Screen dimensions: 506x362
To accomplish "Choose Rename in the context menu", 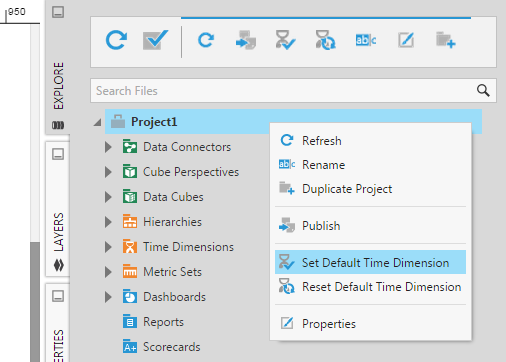I will pos(370,165).
